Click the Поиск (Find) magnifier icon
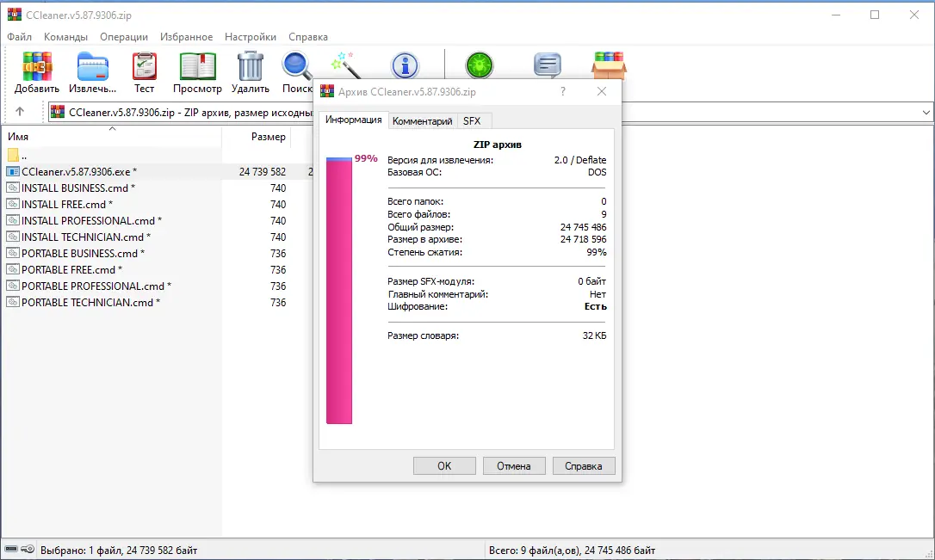The width and height of the screenshot is (935, 560). tap(296, 66)
